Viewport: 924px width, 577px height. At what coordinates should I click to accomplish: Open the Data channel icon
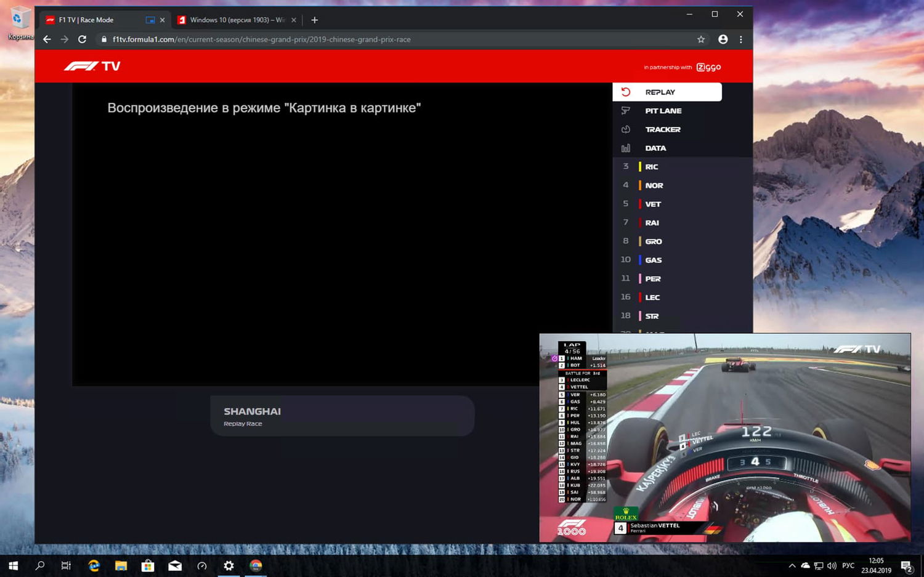pos(626,148)
